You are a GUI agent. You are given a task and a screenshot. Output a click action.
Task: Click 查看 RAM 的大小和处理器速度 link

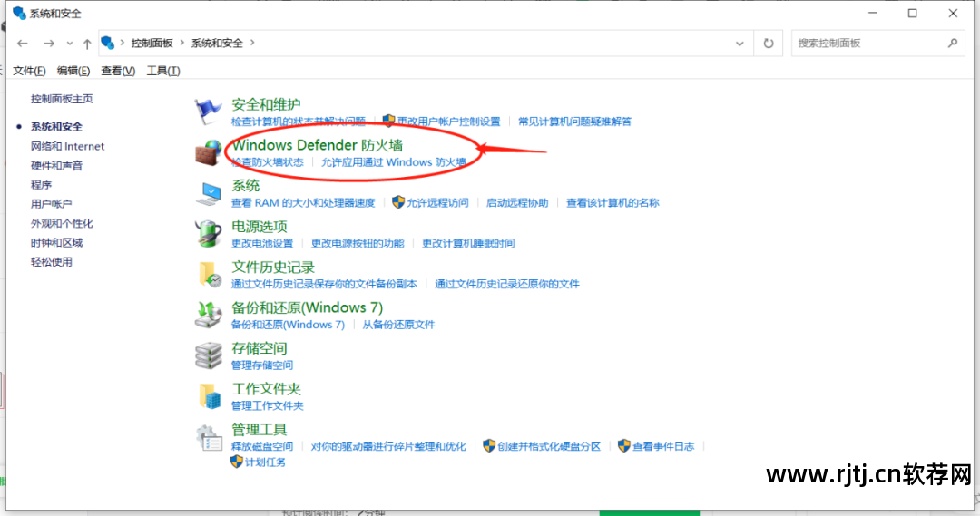[x=303, y=202]
